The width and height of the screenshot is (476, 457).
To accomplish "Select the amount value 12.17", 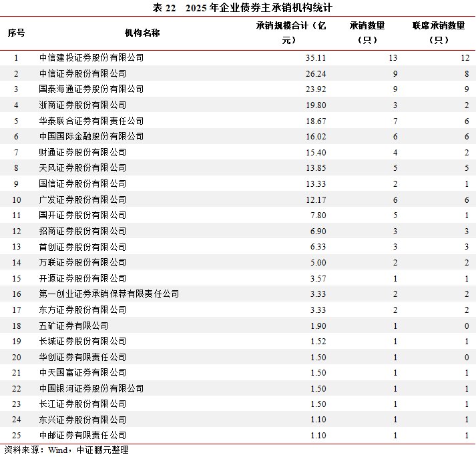I will (315, 199).
